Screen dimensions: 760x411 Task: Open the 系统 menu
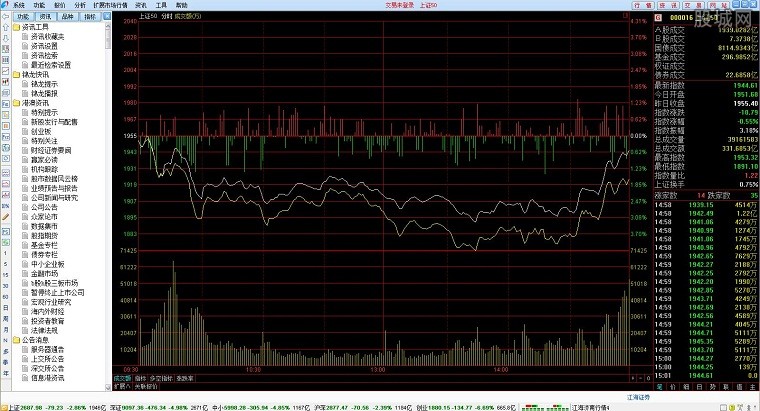(19, 5)
